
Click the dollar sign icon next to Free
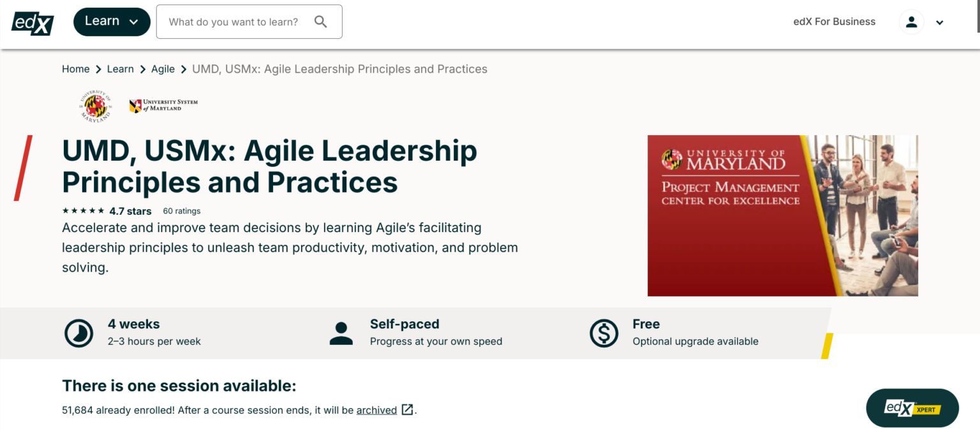[x=604, y=332]
